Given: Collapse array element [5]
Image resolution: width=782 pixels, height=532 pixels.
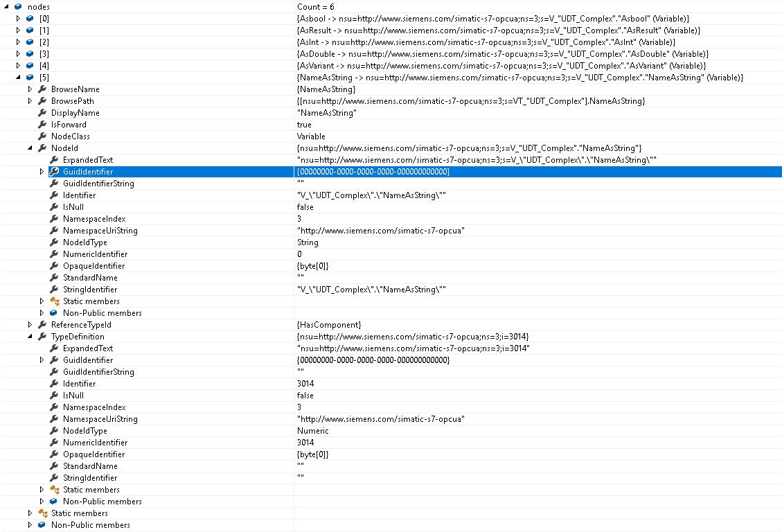Looking at the screenshot, I should (19, 78).
